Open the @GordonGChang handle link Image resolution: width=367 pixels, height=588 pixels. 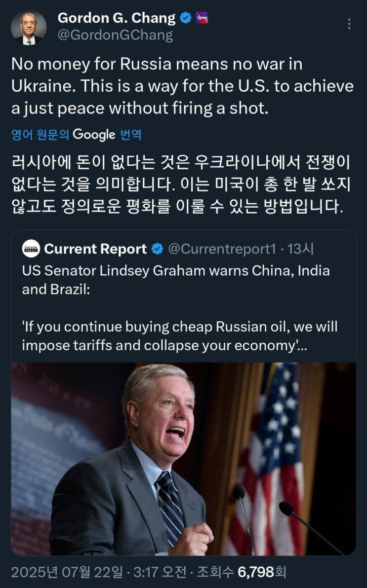click(116, 35)
